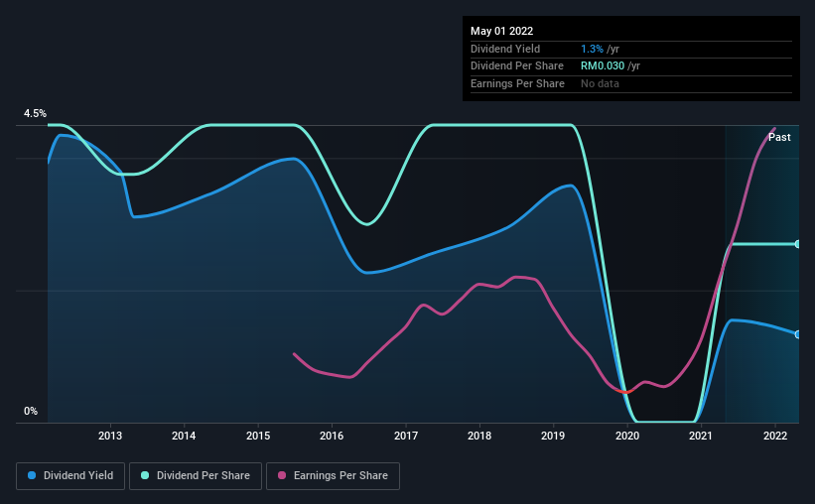Click the May 01 2022 tooltip date
This screenshot has height=504, width=815.
coord(501,31)
